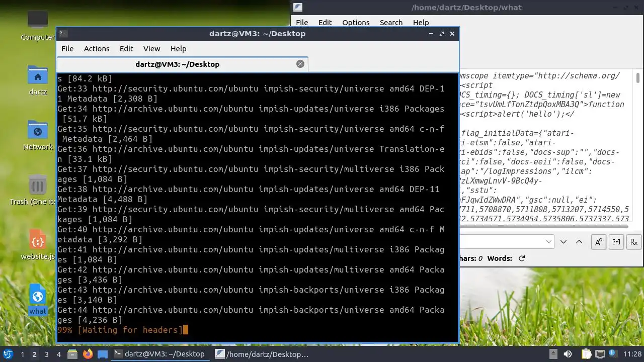Open the application menu in the taskbar
The image size is (644, 362).
[x=8, y=354]
